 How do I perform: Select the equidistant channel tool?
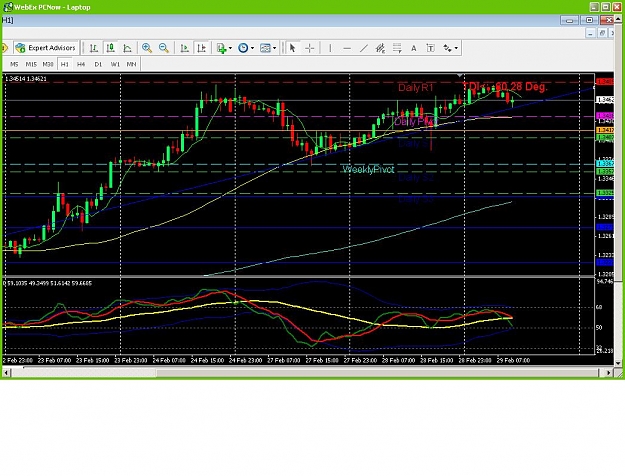tap(380, 48)
